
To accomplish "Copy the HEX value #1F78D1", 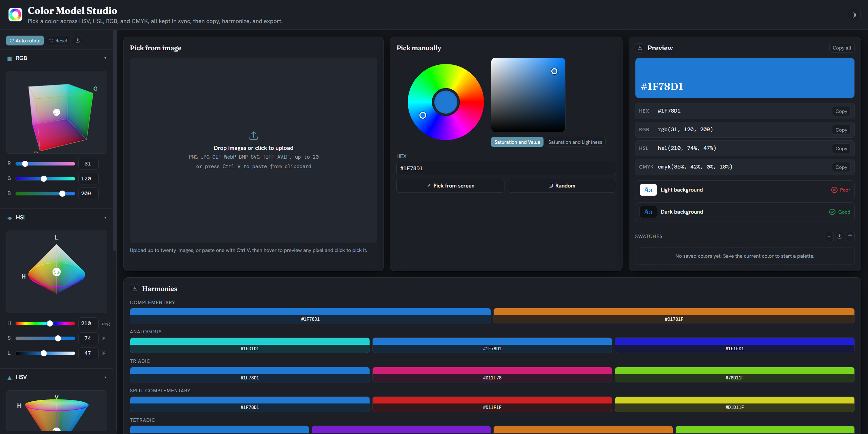I will point(841,111).
